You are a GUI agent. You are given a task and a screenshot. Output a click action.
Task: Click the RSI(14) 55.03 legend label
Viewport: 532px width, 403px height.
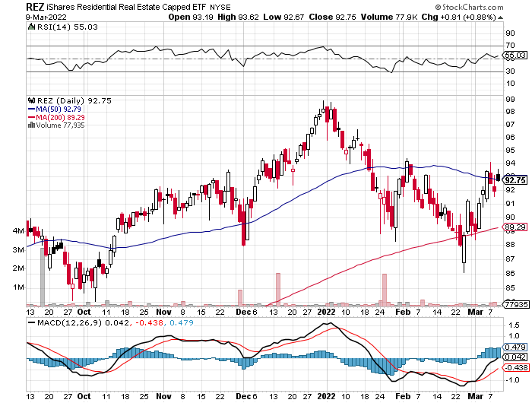pyautogui.click(x=67, y=27)
